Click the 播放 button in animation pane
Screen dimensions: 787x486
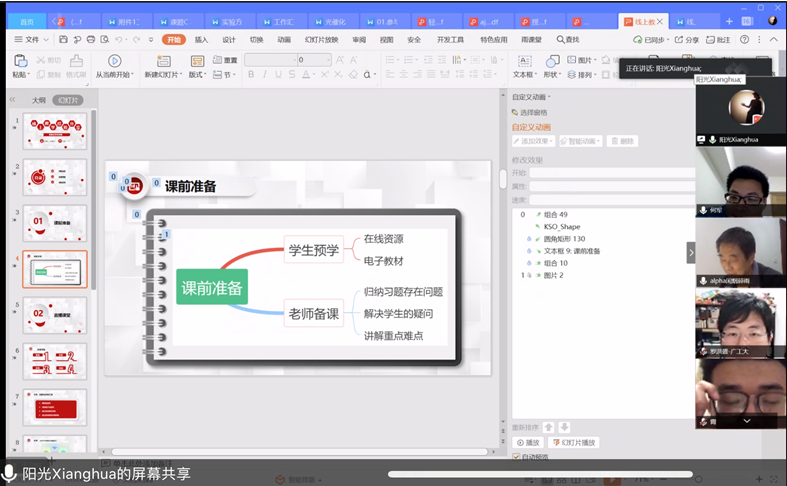pos(528,442)
